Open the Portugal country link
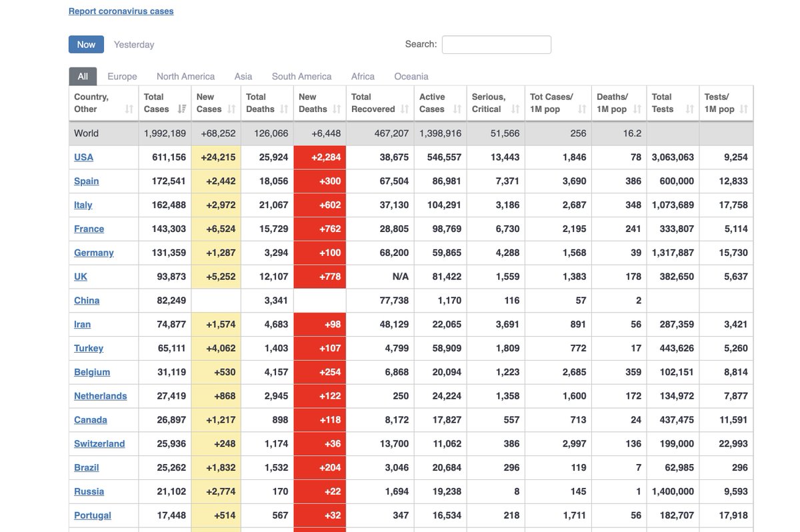The width and height of the screenshot is (800, 532). pyautogui.click(x=93, y=515)
